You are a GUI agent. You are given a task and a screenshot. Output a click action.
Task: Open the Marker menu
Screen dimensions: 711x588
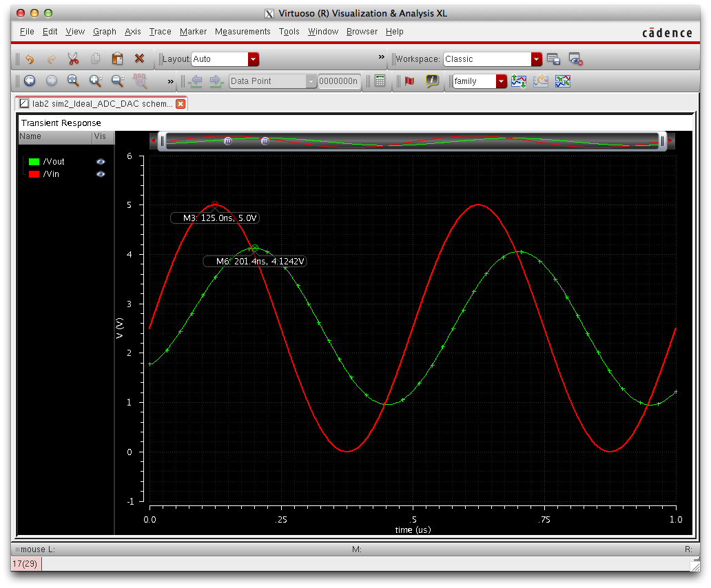tap(193, 32)
